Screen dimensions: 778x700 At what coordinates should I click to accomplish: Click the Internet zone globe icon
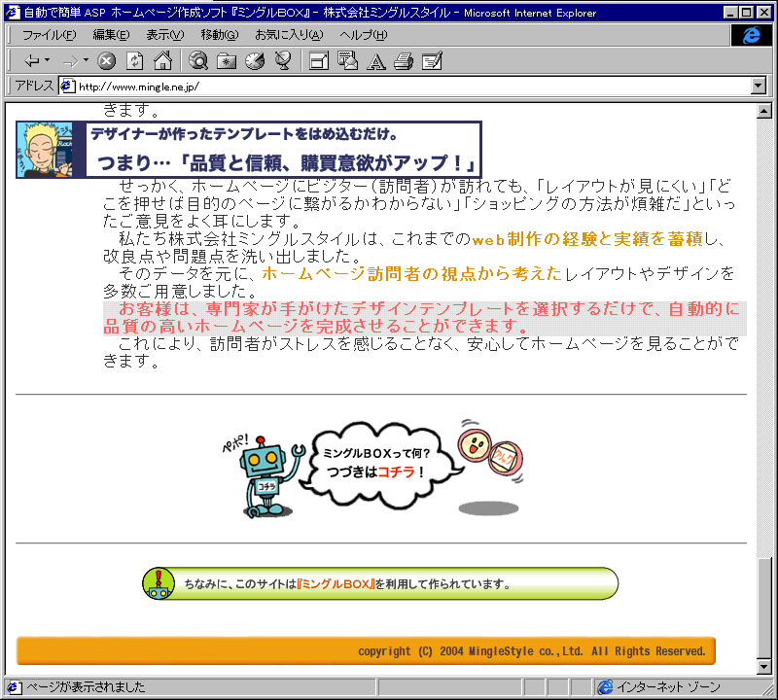tap(605, 686)
